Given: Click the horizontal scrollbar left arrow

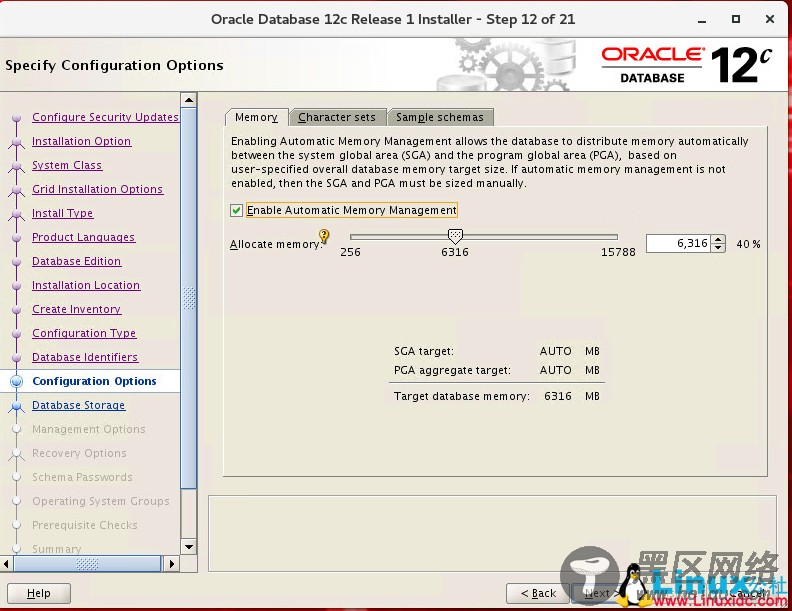Looking at the screenshot, I should coord(6,564).
